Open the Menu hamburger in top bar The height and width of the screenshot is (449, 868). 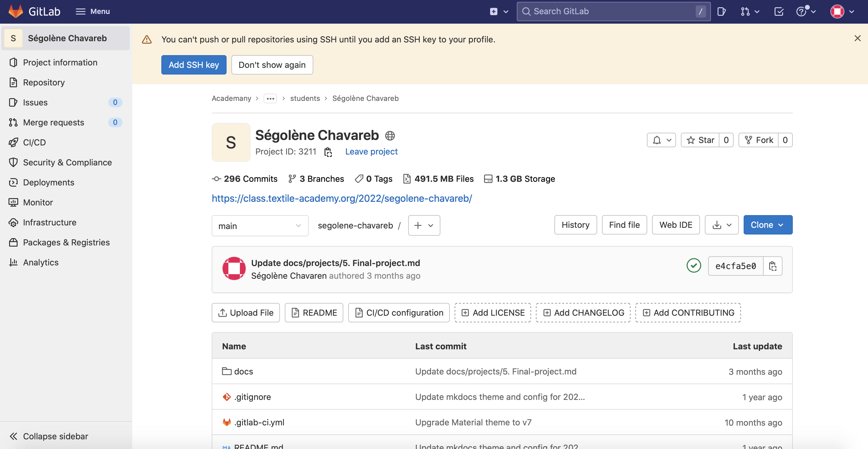93,12
